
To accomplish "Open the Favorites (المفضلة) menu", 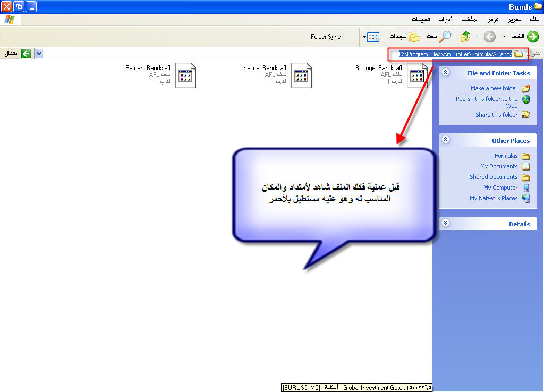I will [470, 19].
